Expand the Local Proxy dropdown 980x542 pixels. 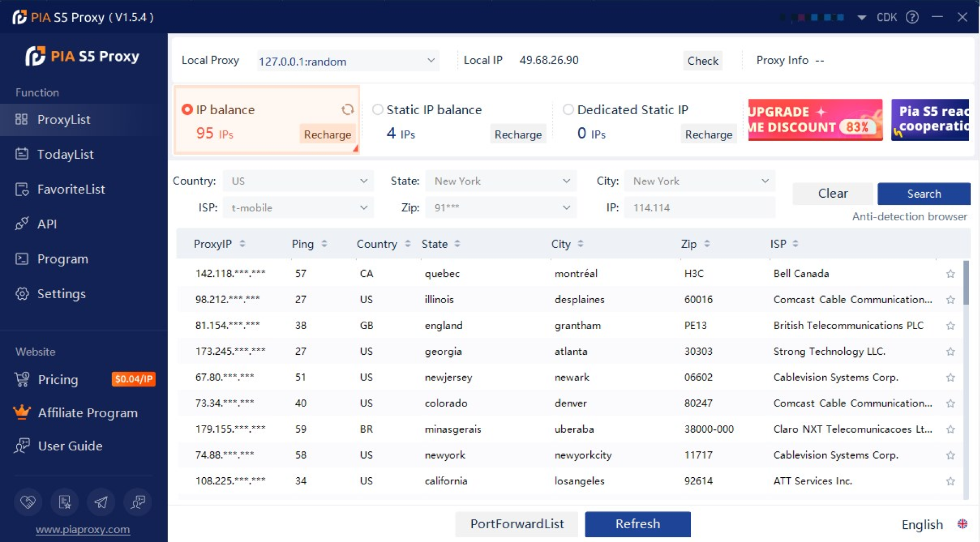(347, 60)
